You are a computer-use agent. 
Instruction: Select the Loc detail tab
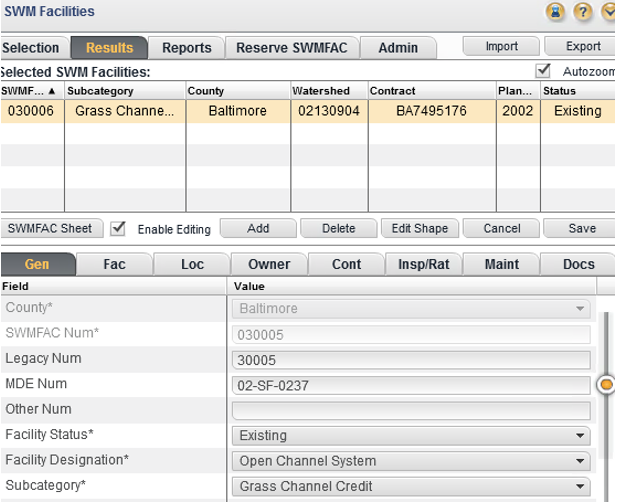pos(192,264)
